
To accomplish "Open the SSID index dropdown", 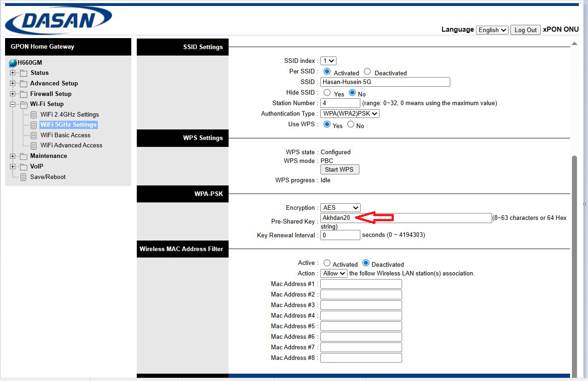I will [328, 61].
